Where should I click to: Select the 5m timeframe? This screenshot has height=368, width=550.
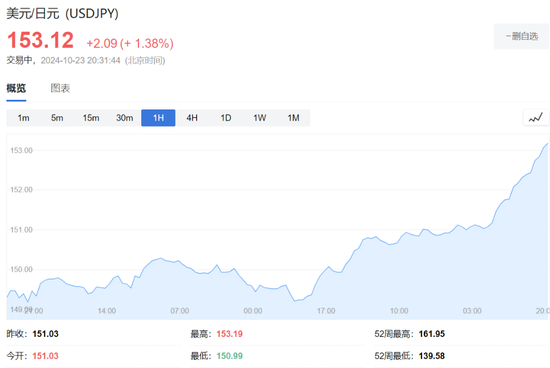pyautogui.click(x=57, y=118)
